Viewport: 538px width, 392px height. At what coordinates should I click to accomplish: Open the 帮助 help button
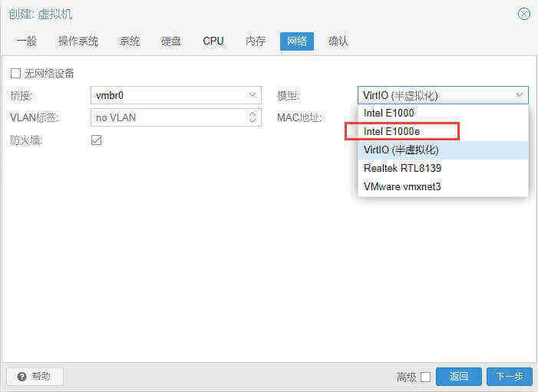pyautogui.click(x=35, y=377)
